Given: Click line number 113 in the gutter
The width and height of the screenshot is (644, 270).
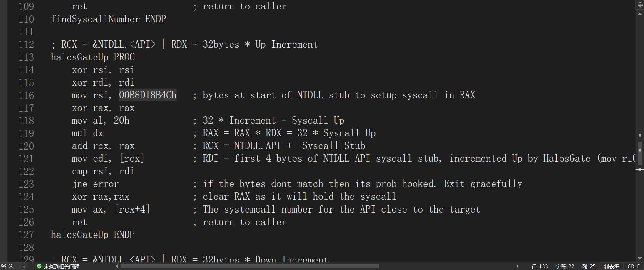Looking at the screenshot, I should 26,57.
